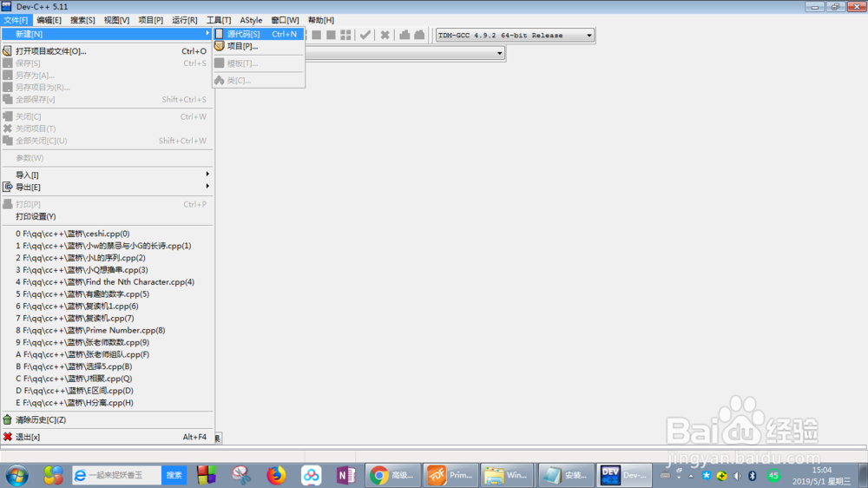868x488 pixels.
Task: Choose 项目[P]... in the New submenu
Action: [259, 46]
